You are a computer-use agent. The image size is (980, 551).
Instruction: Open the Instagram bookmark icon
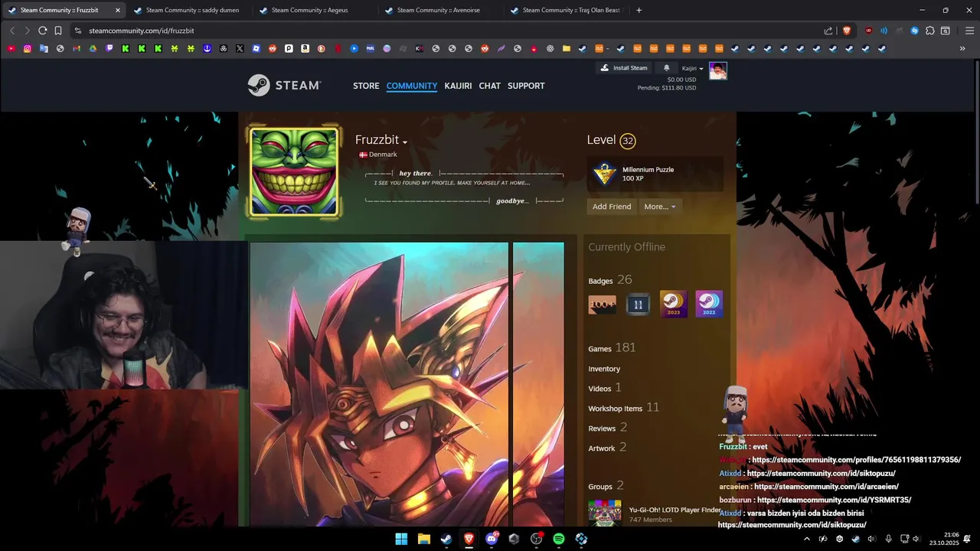(28, 48)
